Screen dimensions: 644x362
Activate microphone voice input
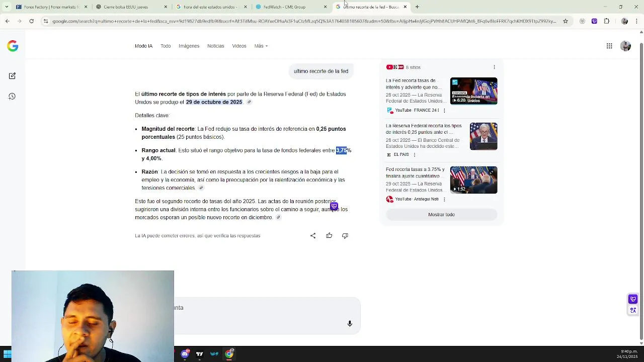pyautogui.click(x=350, y=324)
